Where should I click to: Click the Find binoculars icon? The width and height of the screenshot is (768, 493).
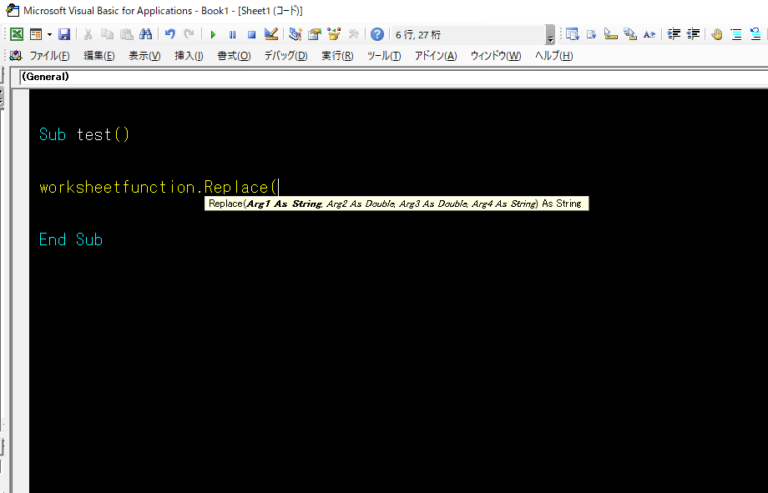coord(145,34)
